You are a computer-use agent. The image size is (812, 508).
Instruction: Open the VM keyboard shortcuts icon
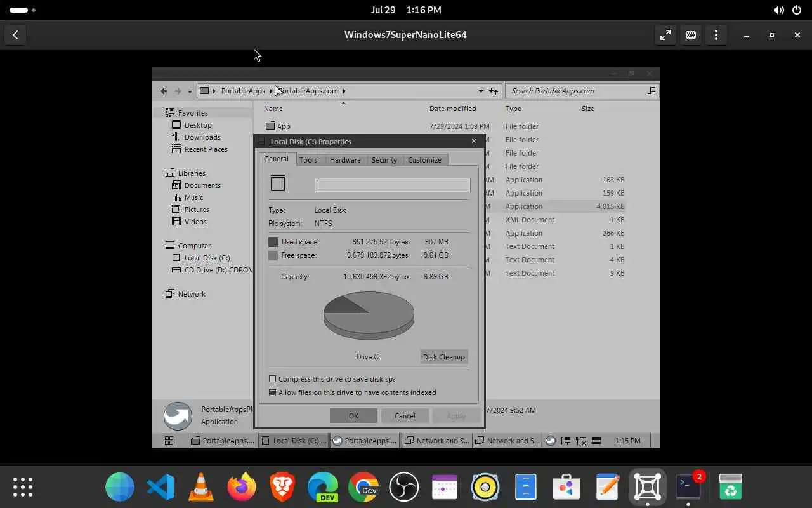(691, 35)
